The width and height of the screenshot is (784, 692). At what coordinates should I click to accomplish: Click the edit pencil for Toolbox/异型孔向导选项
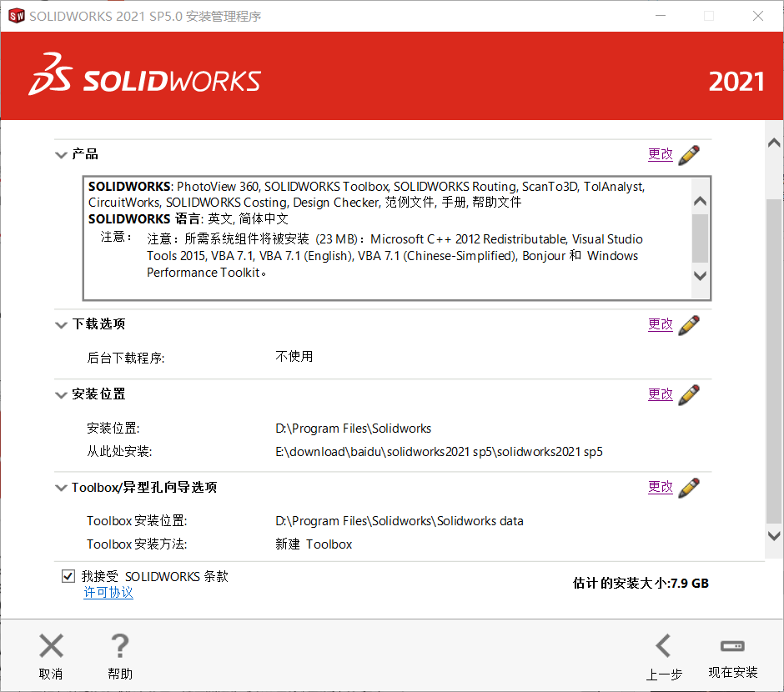(x=689, y=487)
